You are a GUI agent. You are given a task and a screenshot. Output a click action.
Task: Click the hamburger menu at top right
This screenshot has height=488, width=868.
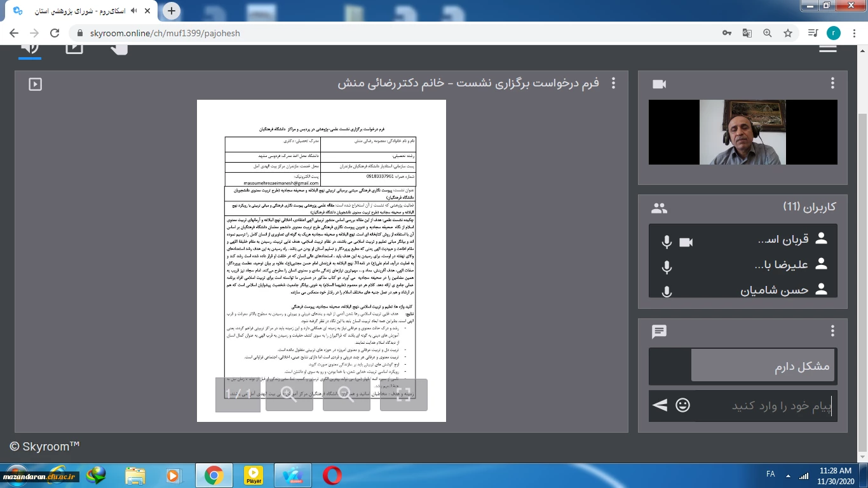click(827, 48)
